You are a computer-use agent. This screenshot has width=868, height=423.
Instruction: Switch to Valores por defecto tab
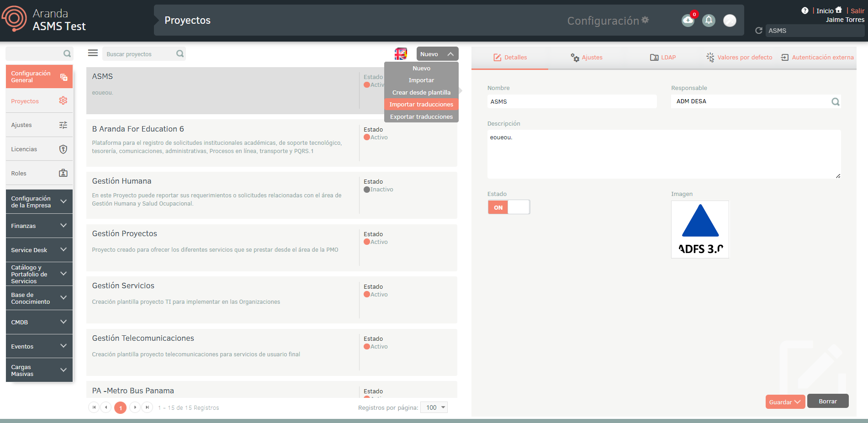coord(739,58)
